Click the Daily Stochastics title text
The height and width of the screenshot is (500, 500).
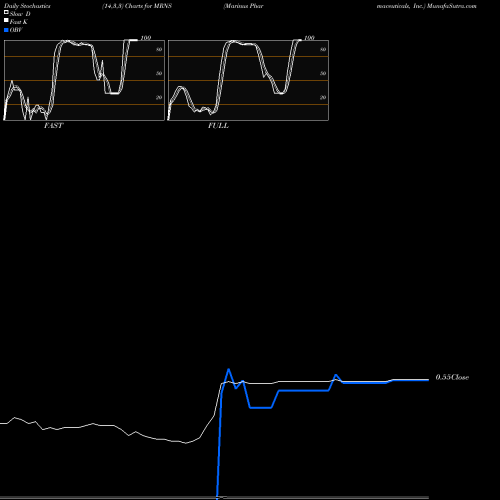point(27,6)
